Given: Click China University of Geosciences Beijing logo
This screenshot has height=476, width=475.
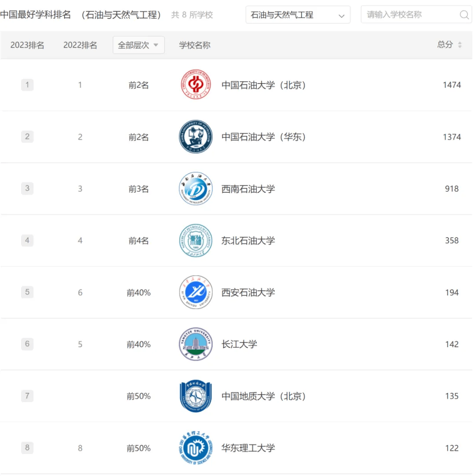Looking at the screenshot, I should point(196,396).
